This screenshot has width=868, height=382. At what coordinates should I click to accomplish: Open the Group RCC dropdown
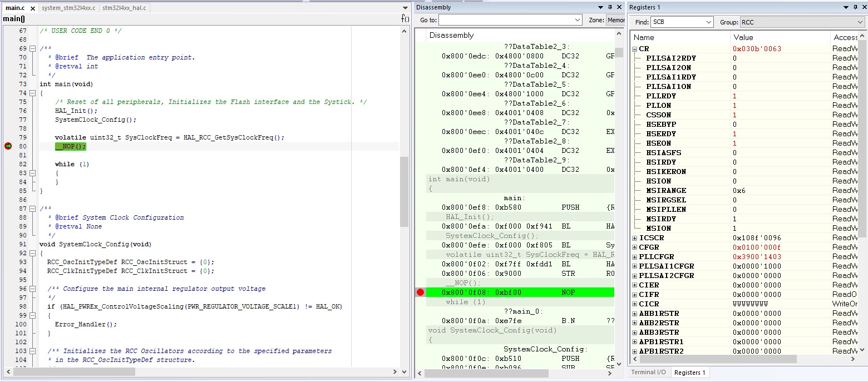tap(802, 22)
